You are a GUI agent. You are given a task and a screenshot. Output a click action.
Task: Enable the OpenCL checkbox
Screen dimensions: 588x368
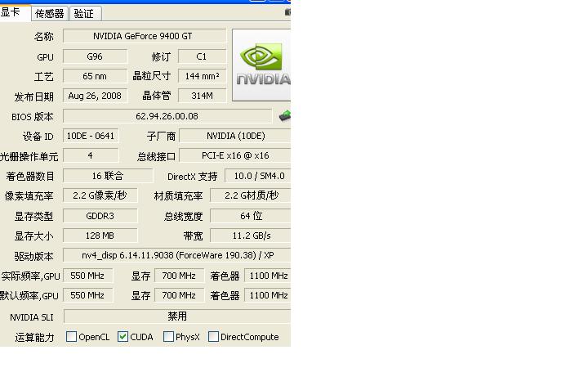pos(71,336)
